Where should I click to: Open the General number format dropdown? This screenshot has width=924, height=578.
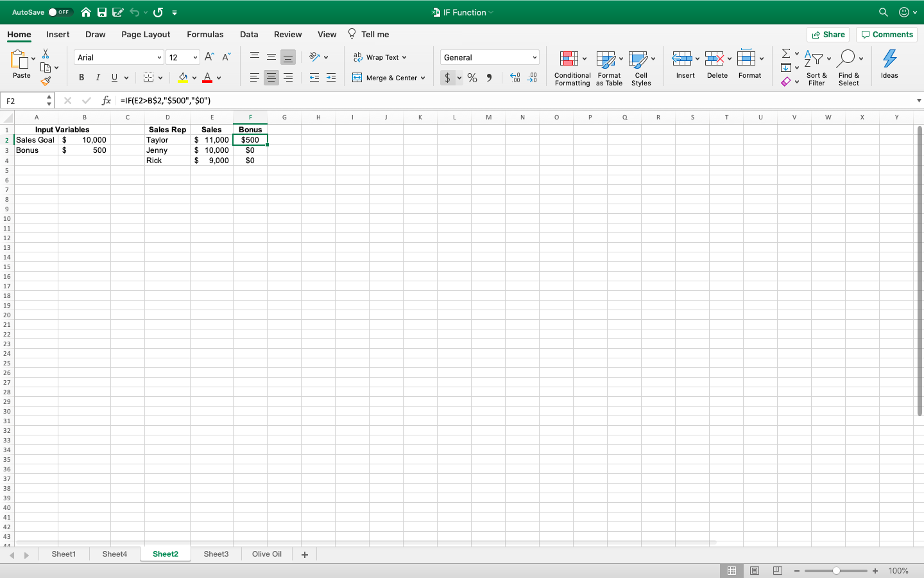point(534,57)
